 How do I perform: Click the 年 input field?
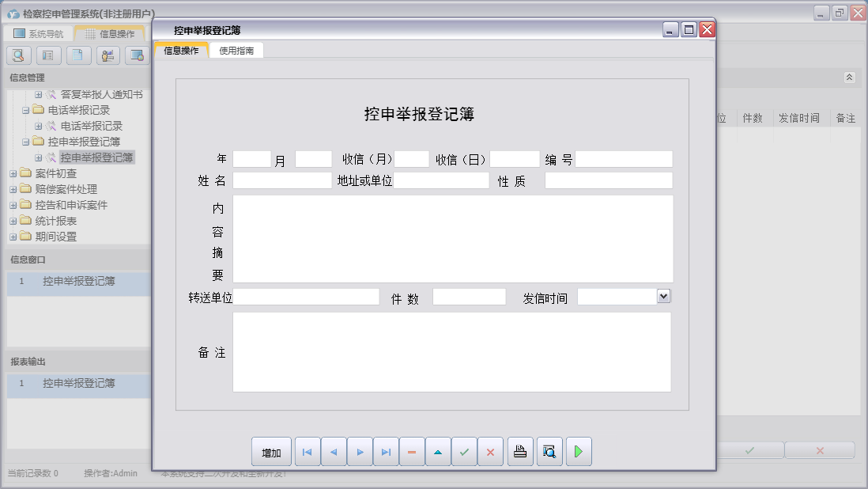point(252,159)
